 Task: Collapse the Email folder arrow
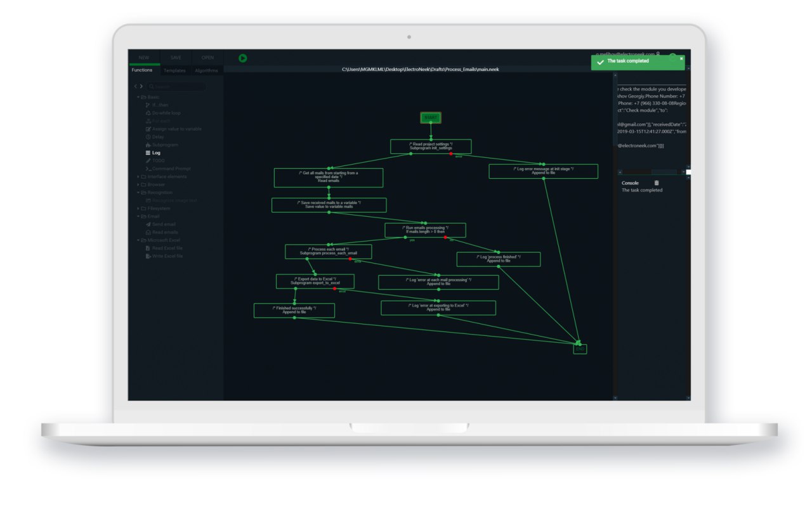(x=138, y=217)
